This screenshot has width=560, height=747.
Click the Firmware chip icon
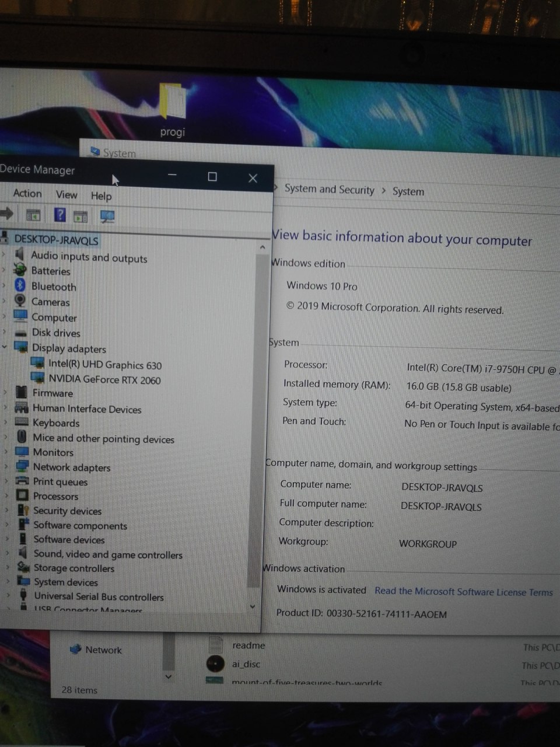[x=22, y=392]
